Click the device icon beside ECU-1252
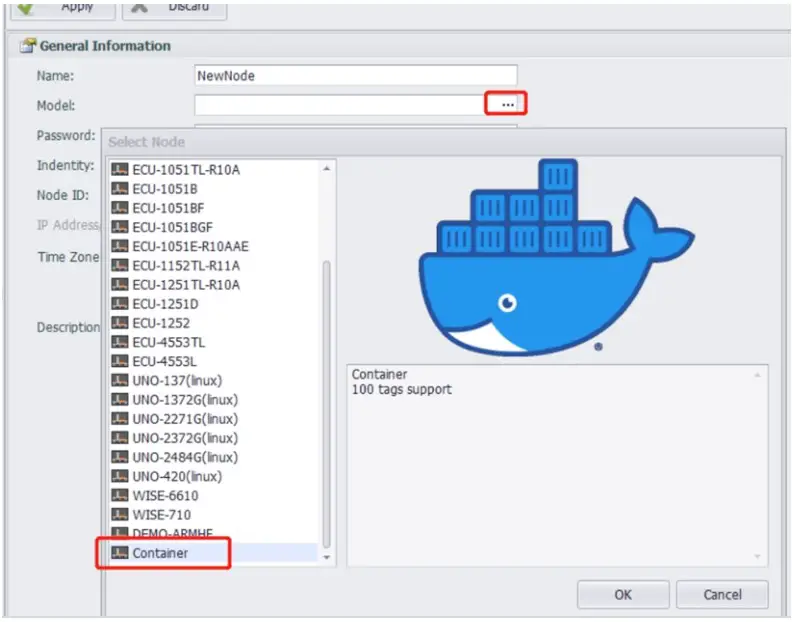 [x=120, y=323]
